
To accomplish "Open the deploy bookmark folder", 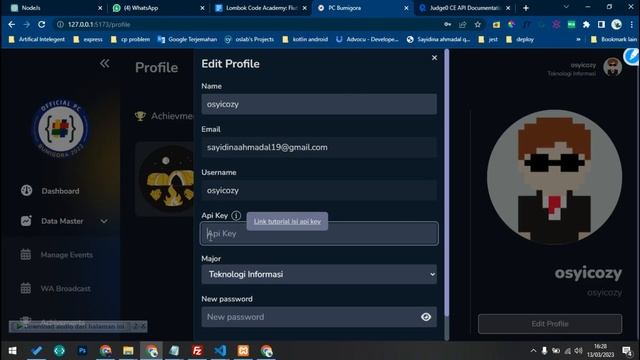I will 520,39.
